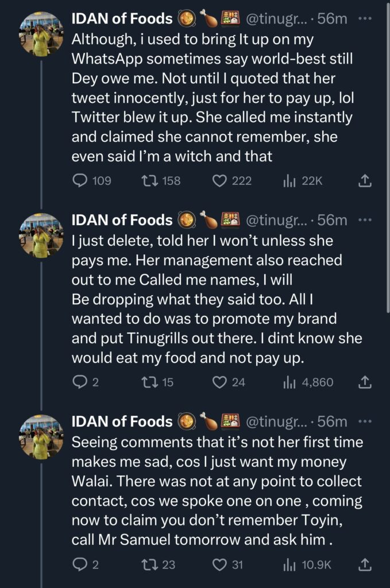View analytics for the 22K views tweet
This screenshot has width=390, height=588.
tap(289, 181)
